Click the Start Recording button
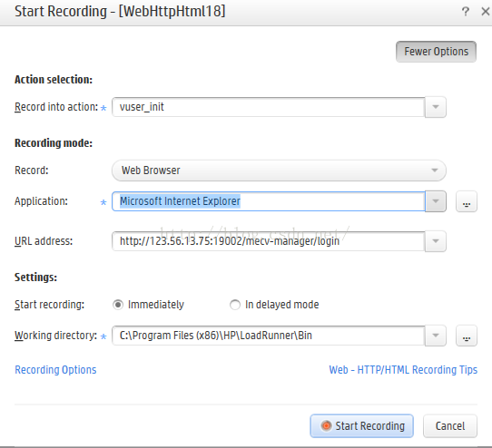This screenshot has width=492, height=448. pos(362,426)
